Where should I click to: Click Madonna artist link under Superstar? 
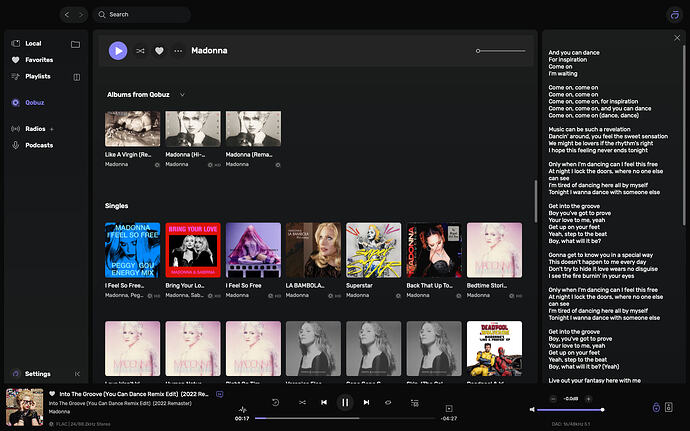tap(357, 295)
